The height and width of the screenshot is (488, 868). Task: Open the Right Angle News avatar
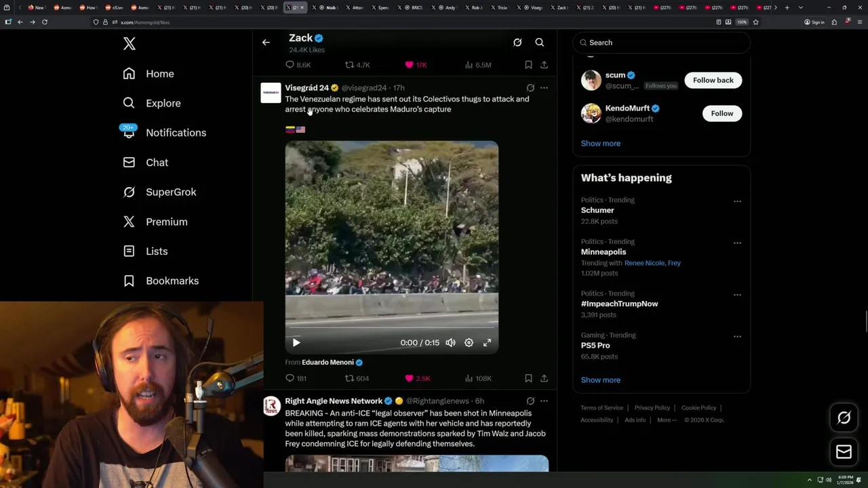[271, 406]
